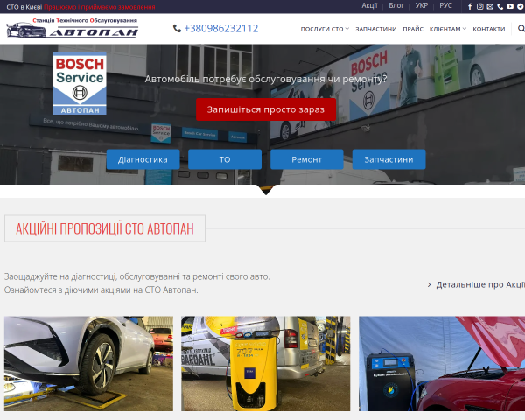Click the search magnifier icon
525x420 pixels.
[x=521, y=29]
